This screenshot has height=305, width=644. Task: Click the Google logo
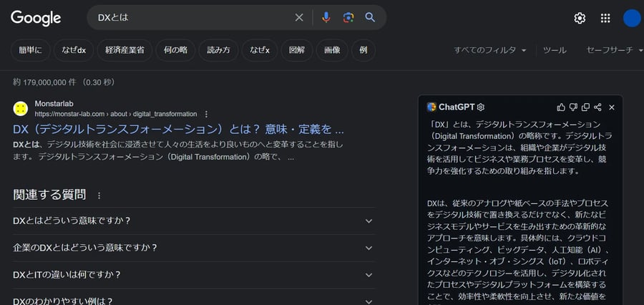[x=36, y=18]
